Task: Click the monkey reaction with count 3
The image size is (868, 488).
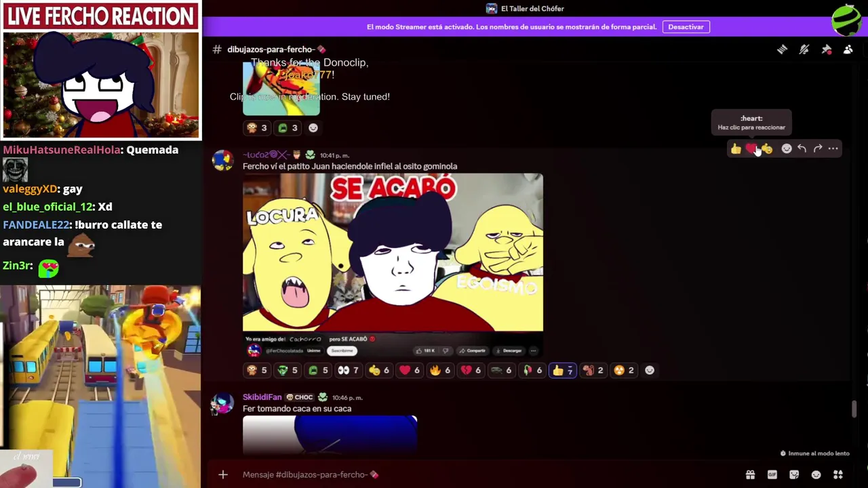Action: click(x=257, y=127)
